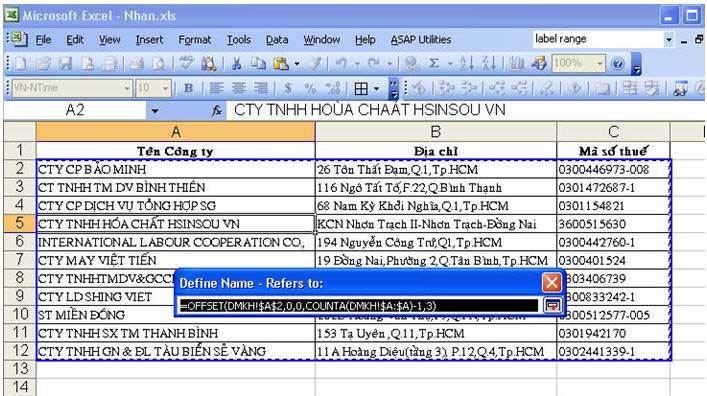Screen dimensions: 707x396
Task: Click the Increase Decimal button
Action: 333,88
